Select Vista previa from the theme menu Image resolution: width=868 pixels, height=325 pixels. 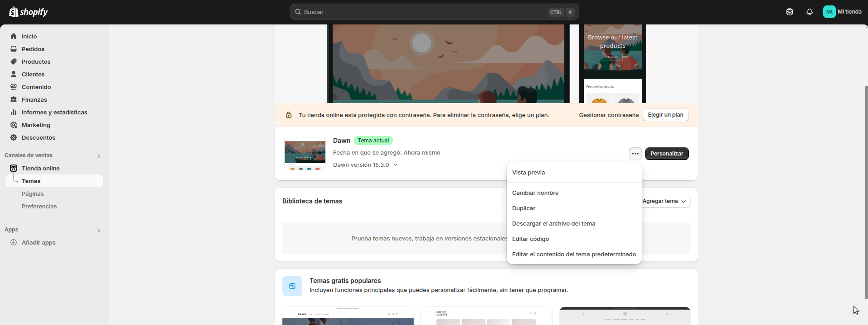coord(528,173)
